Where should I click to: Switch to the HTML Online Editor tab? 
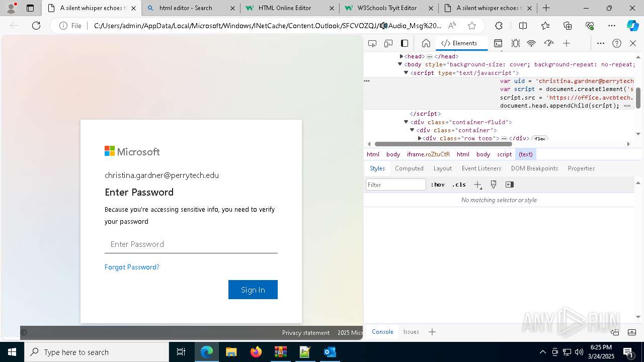[x=289, y=8]
